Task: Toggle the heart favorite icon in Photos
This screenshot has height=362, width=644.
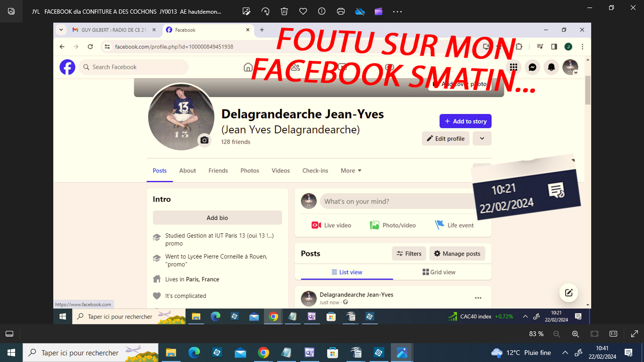Action: (x=303, y=11)
